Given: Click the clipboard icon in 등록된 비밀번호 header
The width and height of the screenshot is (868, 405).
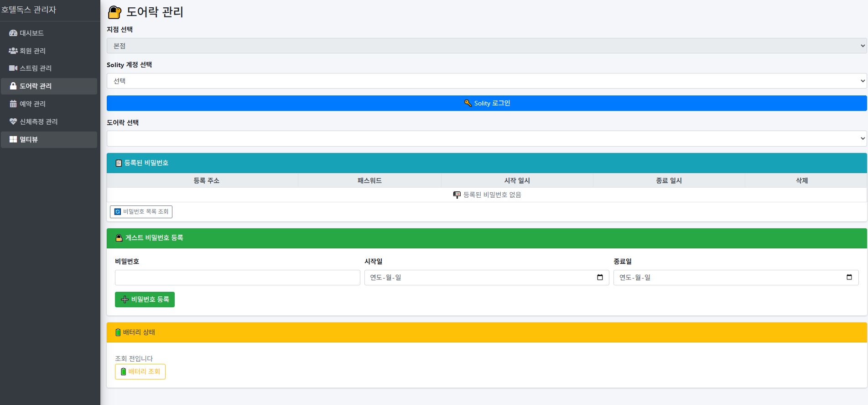Looking at the screenshot, I should pyautogui.click(x=119, y=163).
